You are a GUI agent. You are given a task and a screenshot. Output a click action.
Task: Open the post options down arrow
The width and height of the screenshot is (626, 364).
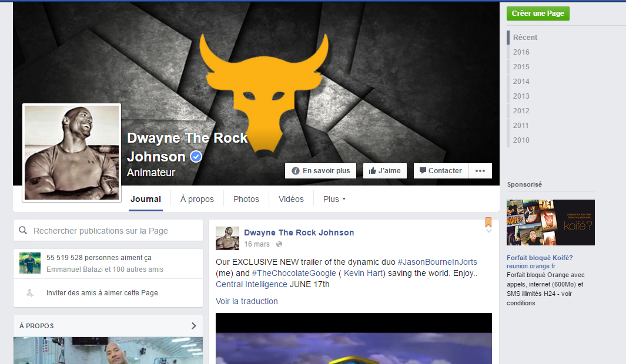[x=488, y=231]
